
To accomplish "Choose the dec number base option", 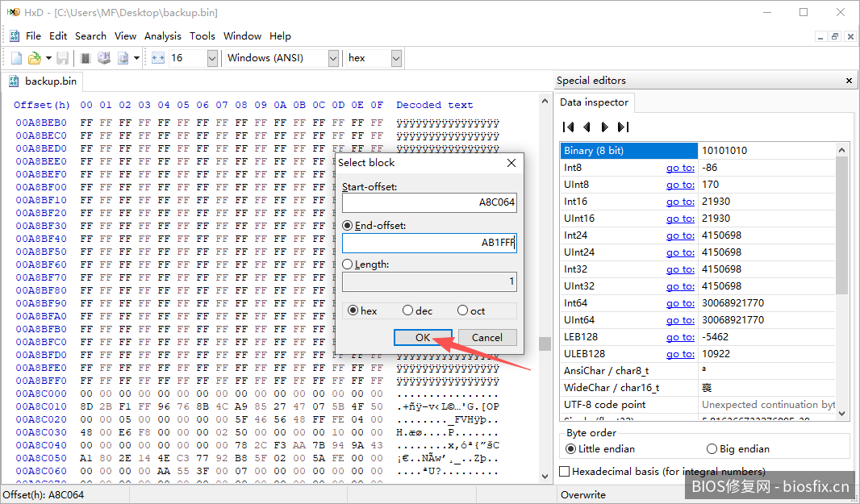I will 407,310.
